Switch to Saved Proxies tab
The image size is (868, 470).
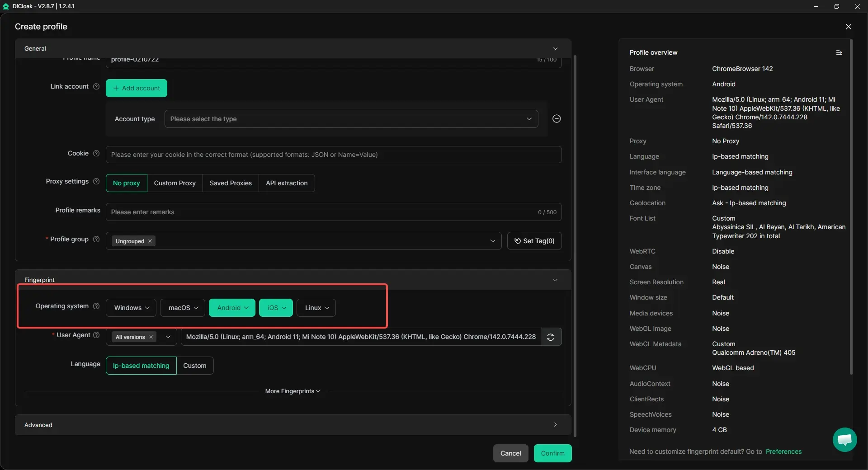(x=231, y=183)
